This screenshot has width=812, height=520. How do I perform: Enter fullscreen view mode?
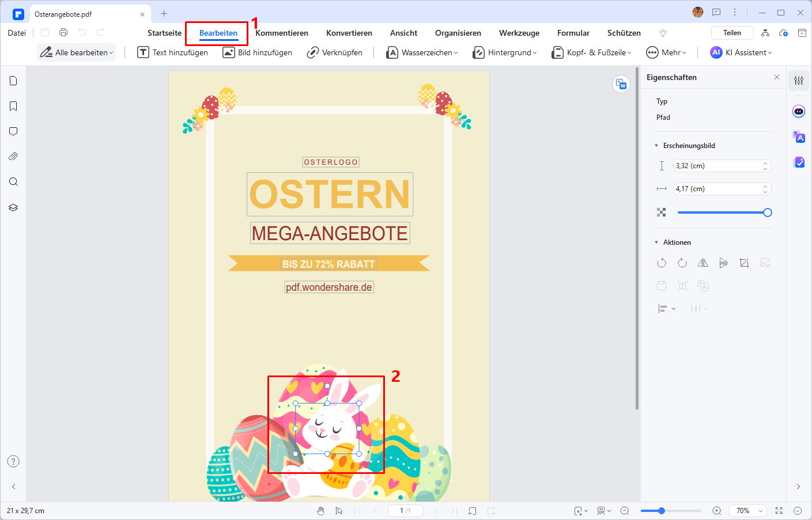[779, 511]
